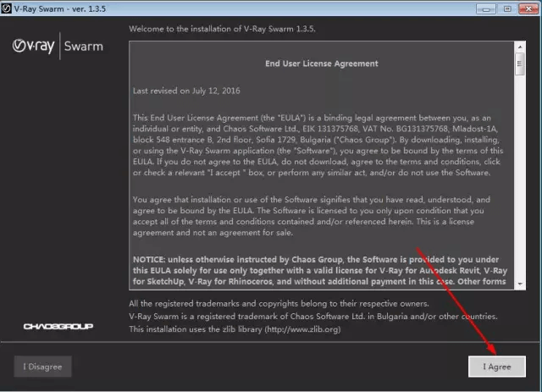Accept the license with I Agree
This screenshot has height=392, width=542.
coord(497,367)
